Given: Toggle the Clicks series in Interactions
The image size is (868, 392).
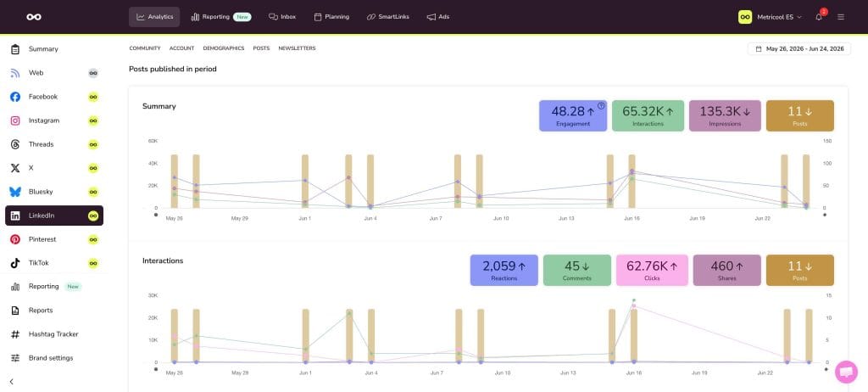Looking at the screenshot, I should (x=652, y=270).
